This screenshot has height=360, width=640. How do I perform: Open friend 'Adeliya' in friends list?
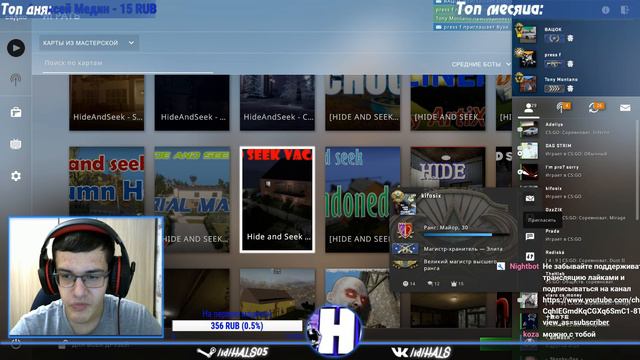tap(575, 129)
